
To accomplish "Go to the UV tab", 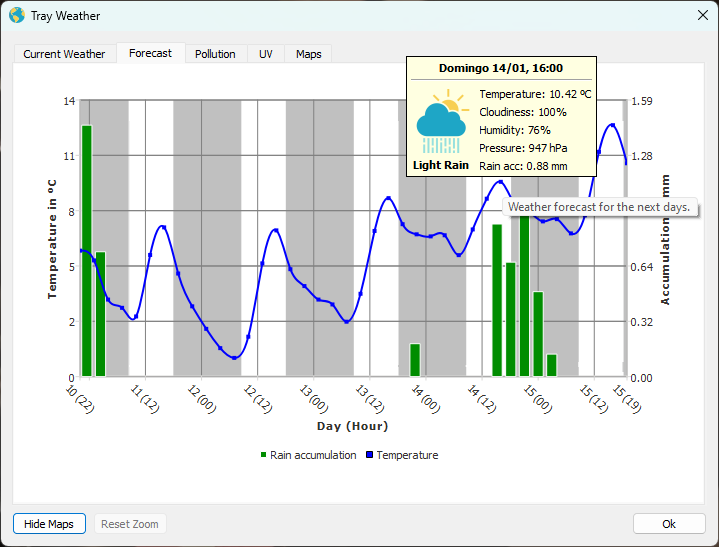I will point(266,54).
